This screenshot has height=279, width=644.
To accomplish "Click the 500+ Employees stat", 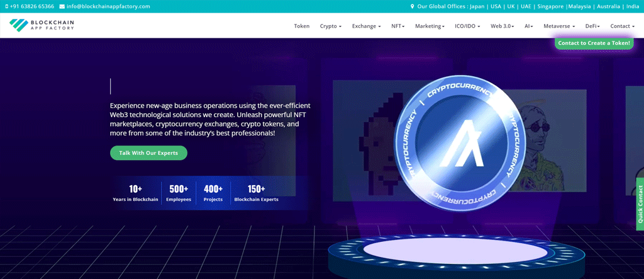I will 179,193.
